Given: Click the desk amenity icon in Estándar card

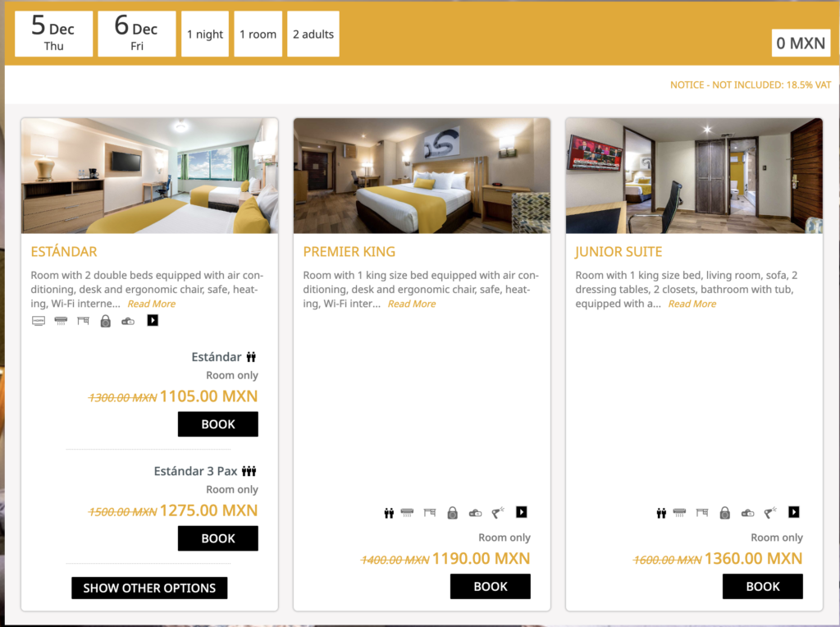Looking at the screenshot, I should (83, 321).
